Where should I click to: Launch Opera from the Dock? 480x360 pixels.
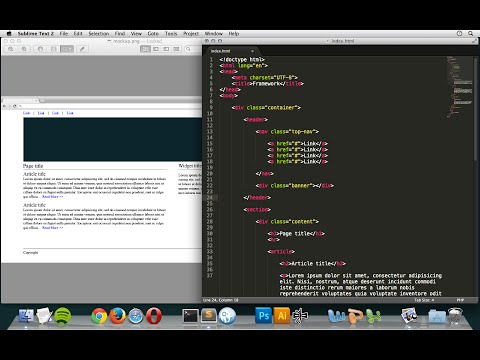[x=154, y=316]
